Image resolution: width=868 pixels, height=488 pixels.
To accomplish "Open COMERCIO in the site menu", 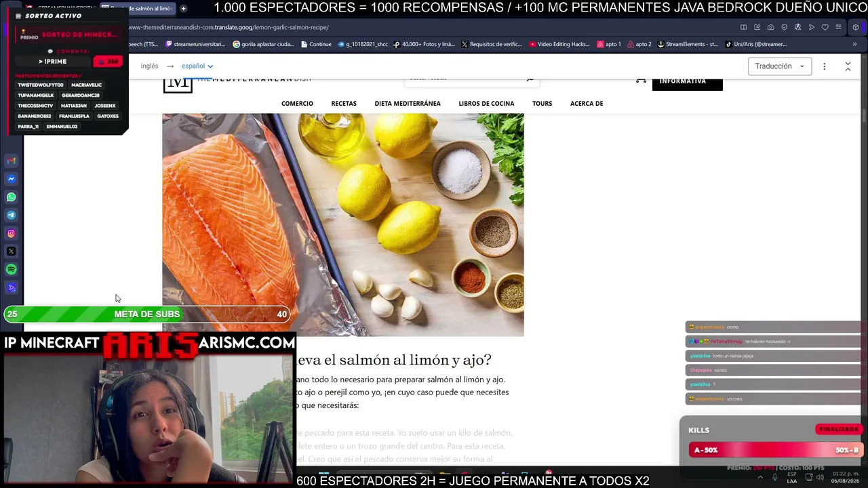I will point(297,104).
